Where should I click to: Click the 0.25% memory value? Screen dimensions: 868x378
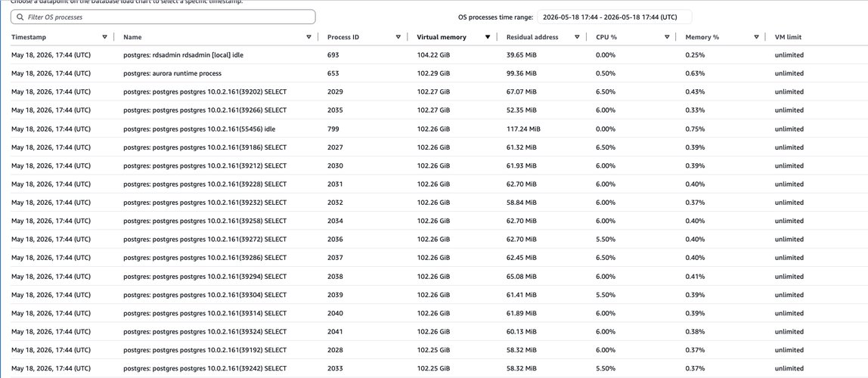(x=695, y=54)
